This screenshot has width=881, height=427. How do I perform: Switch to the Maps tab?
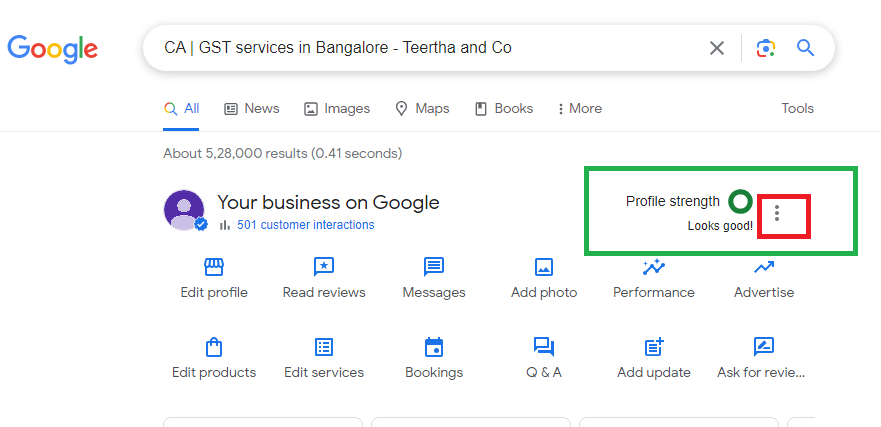point(422,108)
